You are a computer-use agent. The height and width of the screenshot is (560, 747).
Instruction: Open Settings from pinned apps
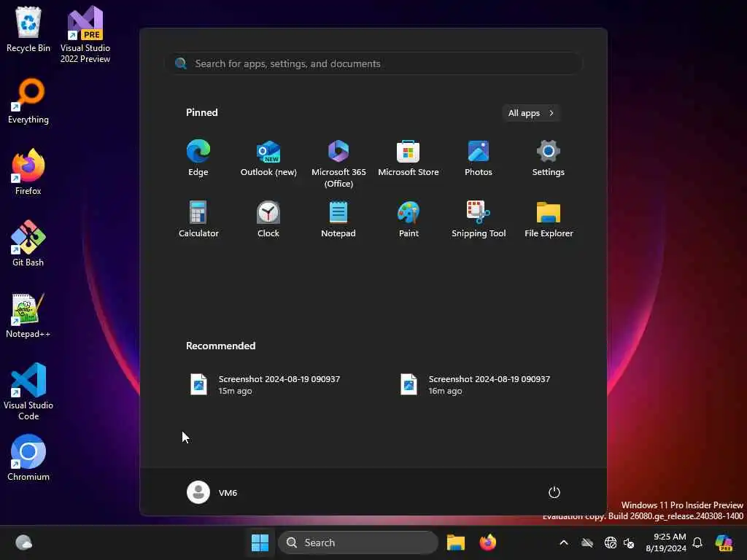549,158
